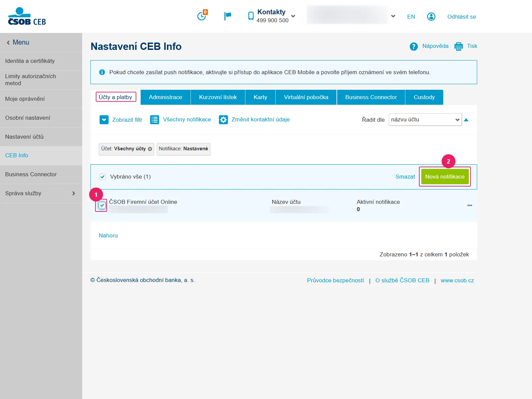Open the ČSOB CEB logo home link
The image size is (532, 399).
(27, 17)
